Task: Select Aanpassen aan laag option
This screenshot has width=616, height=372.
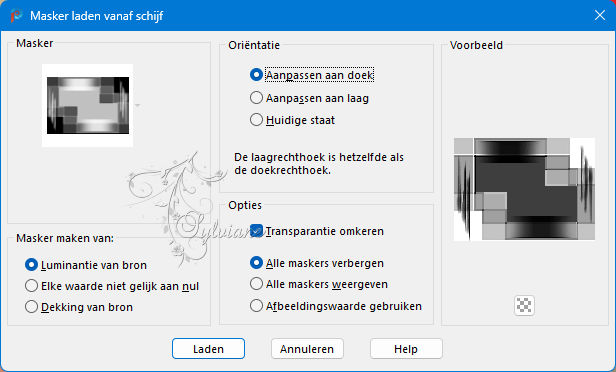Action: [x=310, y=98]
